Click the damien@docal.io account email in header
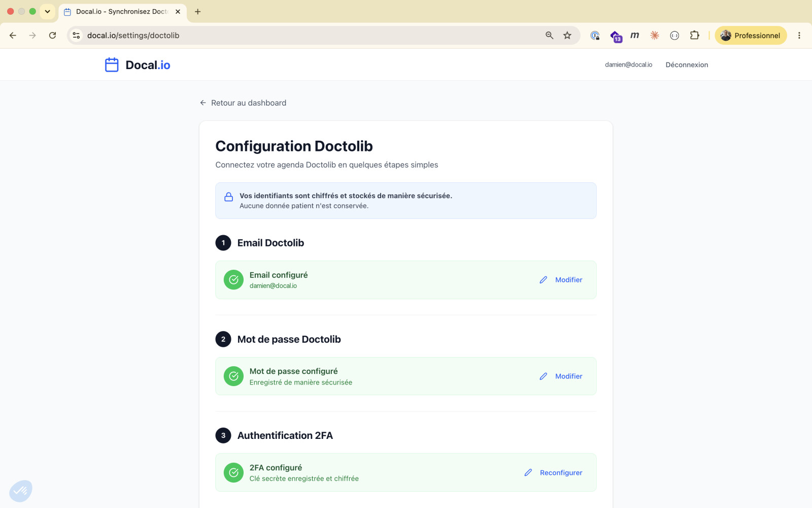Image resolution: width=812 pixels, height=508 pixels. click(628, 65)
